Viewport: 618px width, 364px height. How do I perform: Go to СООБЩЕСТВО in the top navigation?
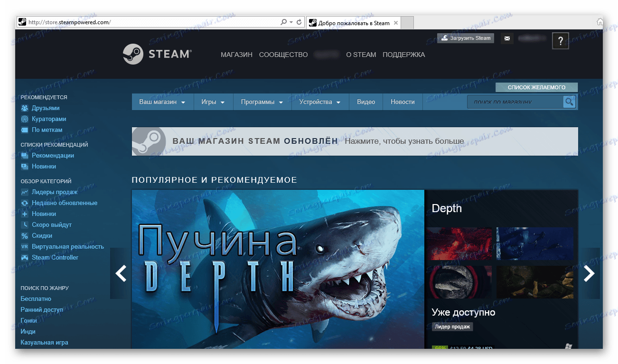(283, 55)
